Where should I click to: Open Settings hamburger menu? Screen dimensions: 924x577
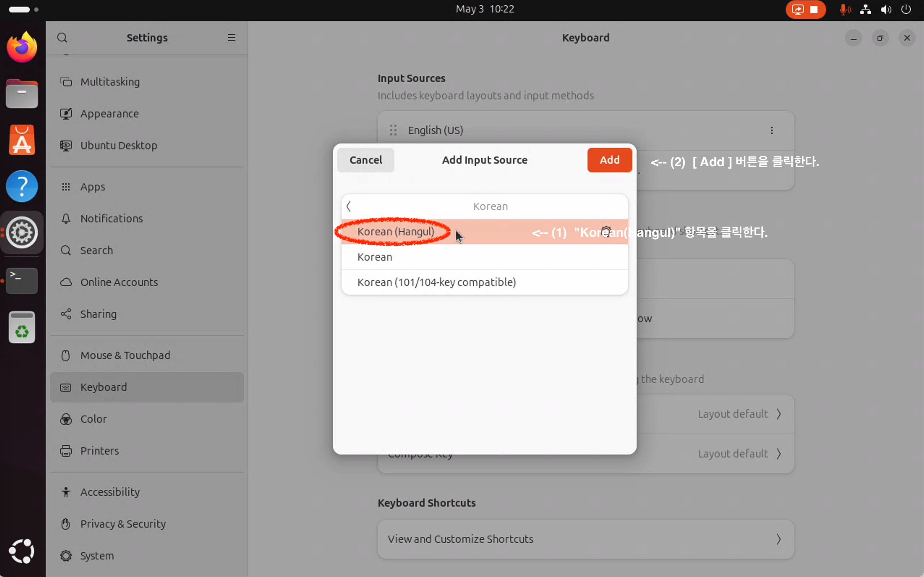(x=231, y=38)
